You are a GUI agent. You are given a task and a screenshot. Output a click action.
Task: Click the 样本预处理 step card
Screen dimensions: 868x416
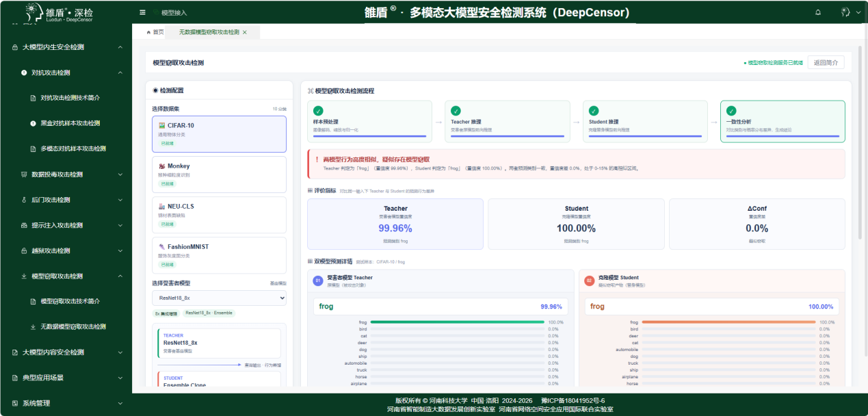click(370, 121)
